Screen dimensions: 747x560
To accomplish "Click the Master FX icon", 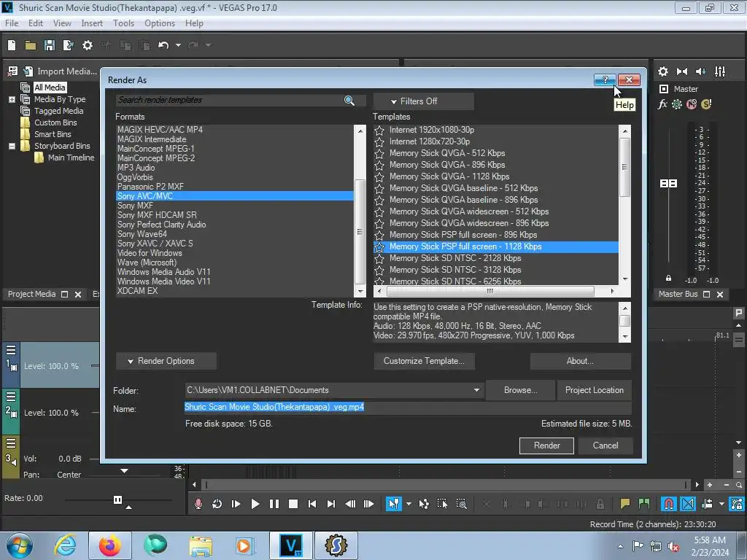I will [662, 104].
